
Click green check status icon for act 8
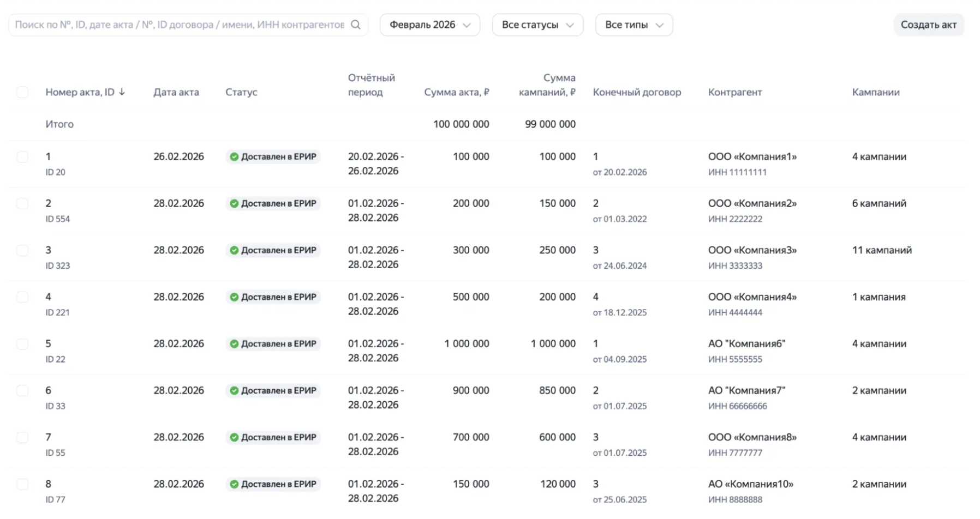234,484
